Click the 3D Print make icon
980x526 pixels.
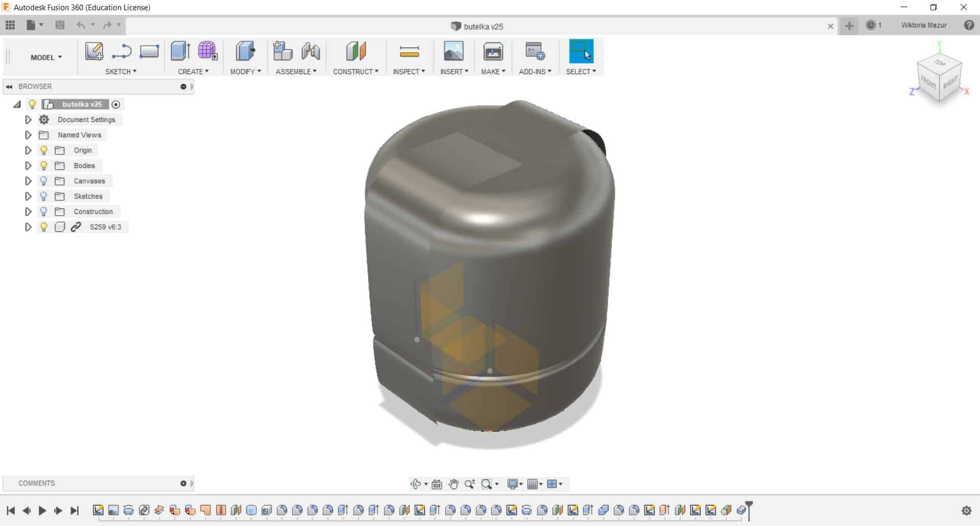(x=493, y=52)
